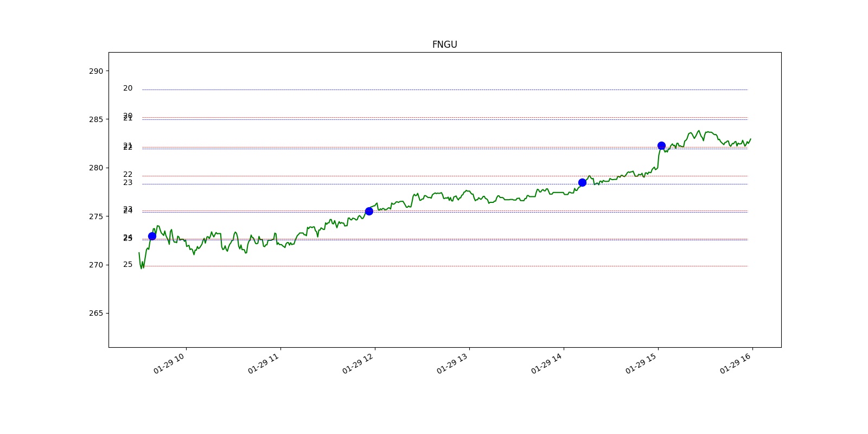Click the level label 20 near 288

tap(127, 88)
